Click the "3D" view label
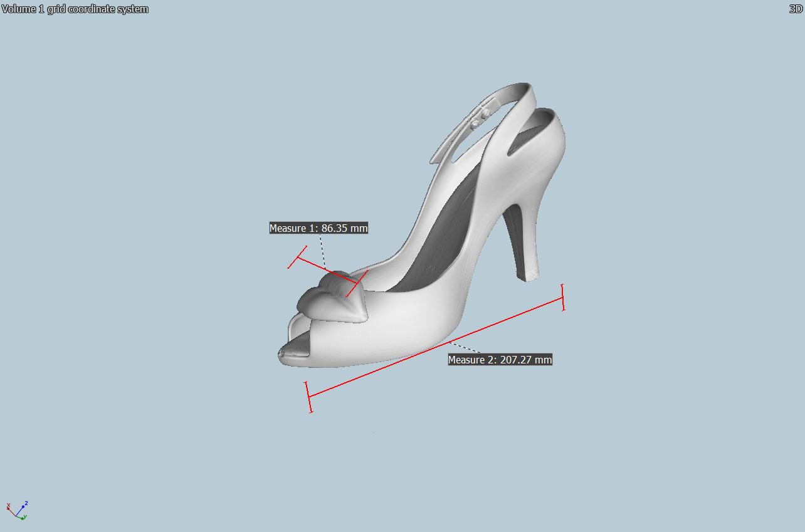Viewport: 805px width, 532px height. [x=796, y=9]
